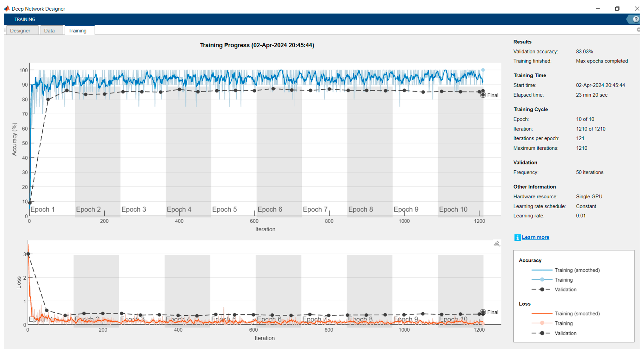
Task: Open the document actions arrow at tab bar end
Action: pos(638,30)
